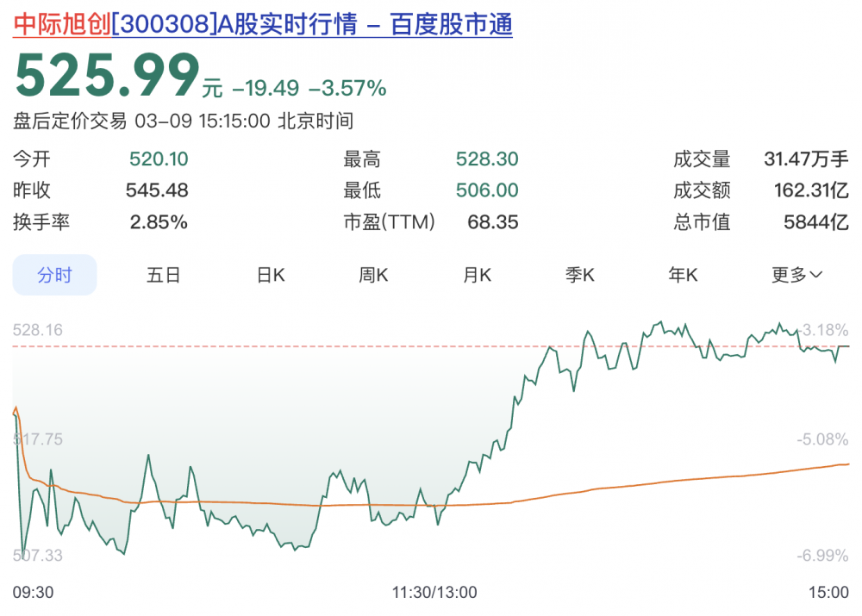Image resolution: width=862 pixels, height=616 pixels.
Task: Click the large 525.99 current price
Action: [107, 76]
